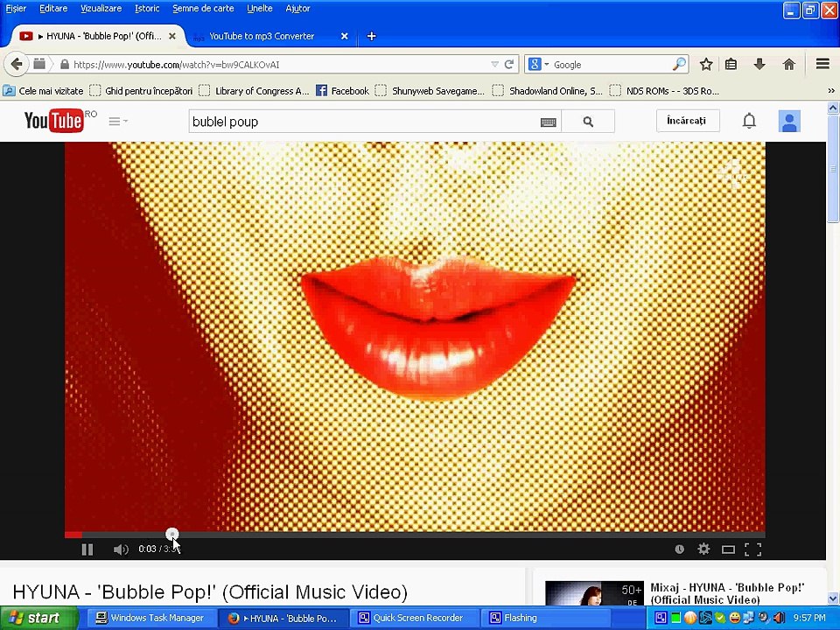The image size is (840, 630).
Task: Click the YouTube logo
Action: pos(53,121)
